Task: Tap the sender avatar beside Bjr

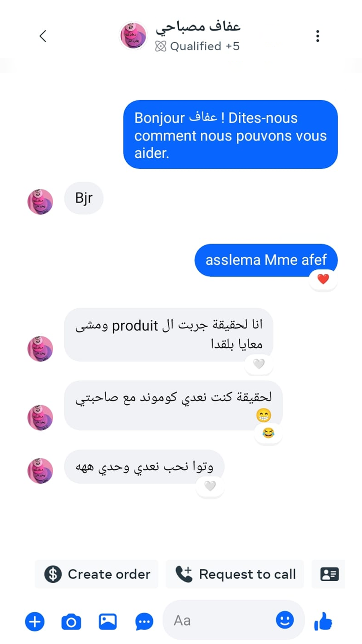Action: click(x=40, y=202)
